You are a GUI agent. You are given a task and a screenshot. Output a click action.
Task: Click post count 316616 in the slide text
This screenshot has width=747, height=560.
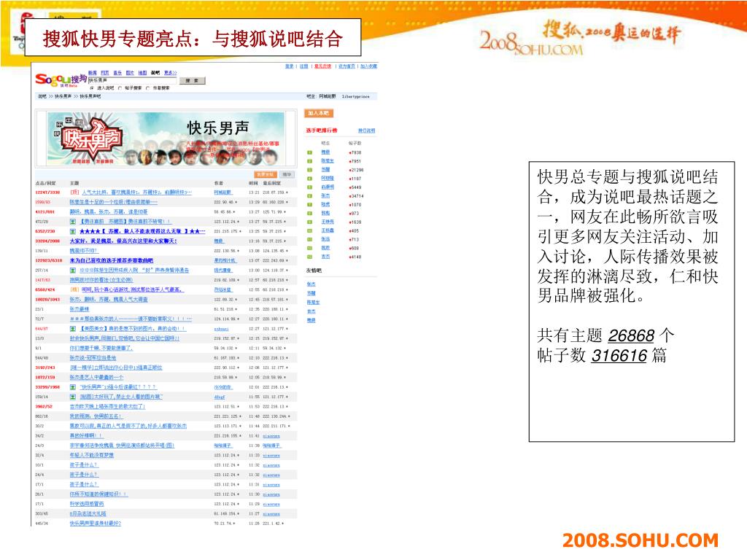pyautogui.click(x=619, y=356)
